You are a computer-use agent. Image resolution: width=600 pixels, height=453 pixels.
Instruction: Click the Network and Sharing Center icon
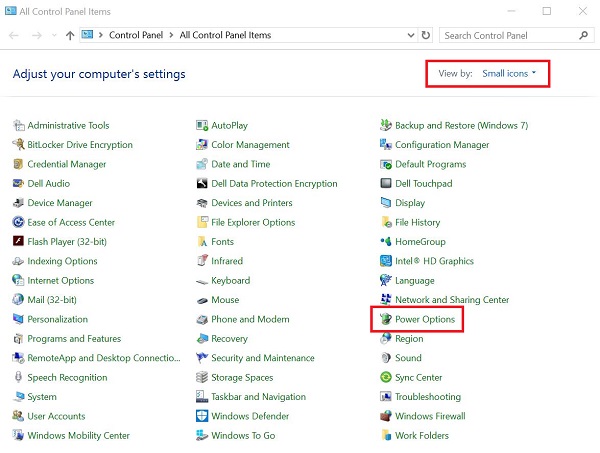385,300
